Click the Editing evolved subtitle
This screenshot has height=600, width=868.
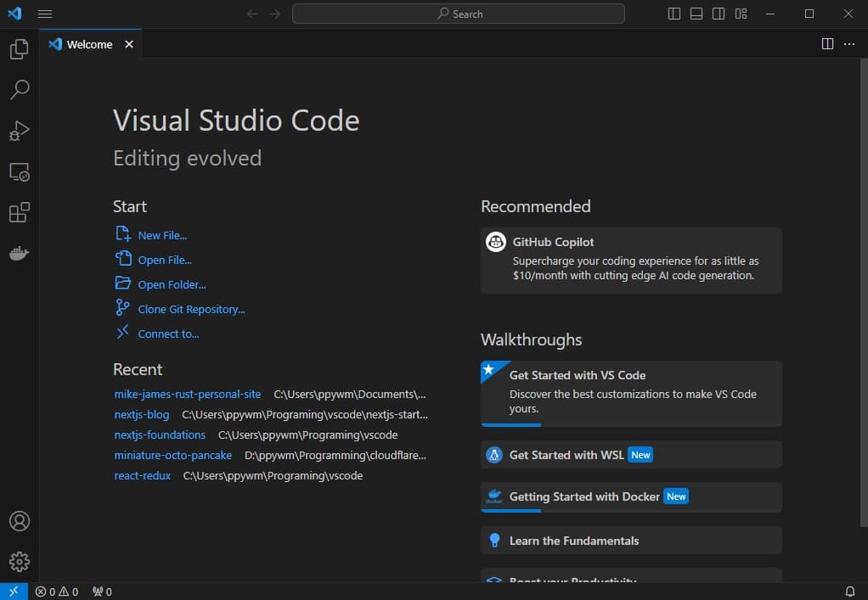187,159
